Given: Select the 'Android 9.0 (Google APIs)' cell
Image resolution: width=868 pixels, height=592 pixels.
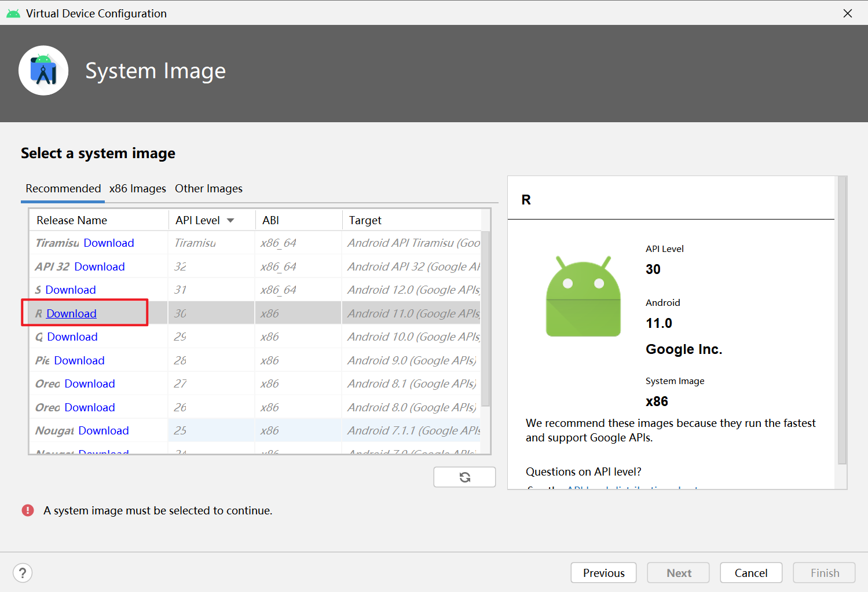Looking at the screenshot, I should 412,360.
